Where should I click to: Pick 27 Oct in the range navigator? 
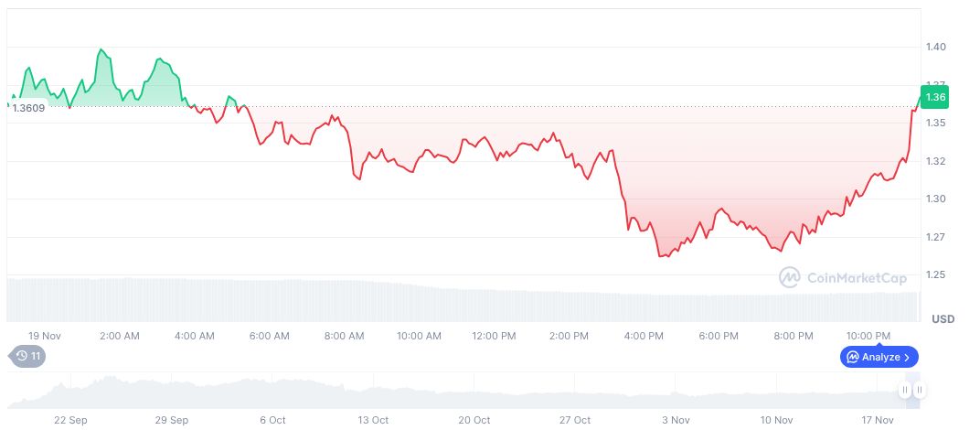[x=575, y=420]
